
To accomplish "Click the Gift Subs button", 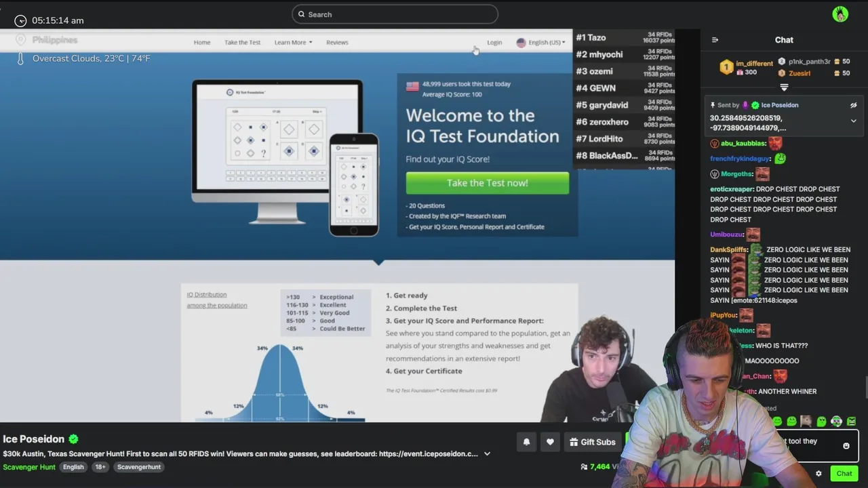I will (x=592, y=442).
